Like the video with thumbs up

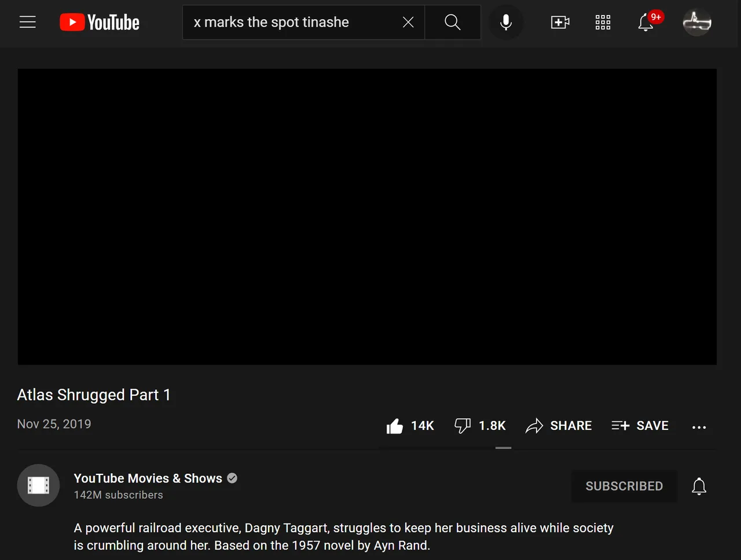[x=410, y=426]
